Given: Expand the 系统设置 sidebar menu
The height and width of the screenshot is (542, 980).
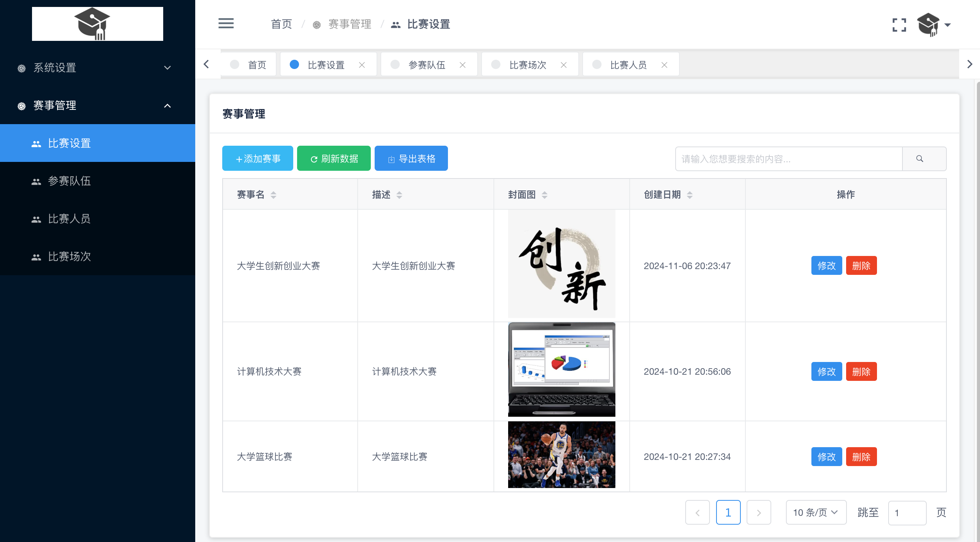Looking at the screenshot, I should click(98, 67).
